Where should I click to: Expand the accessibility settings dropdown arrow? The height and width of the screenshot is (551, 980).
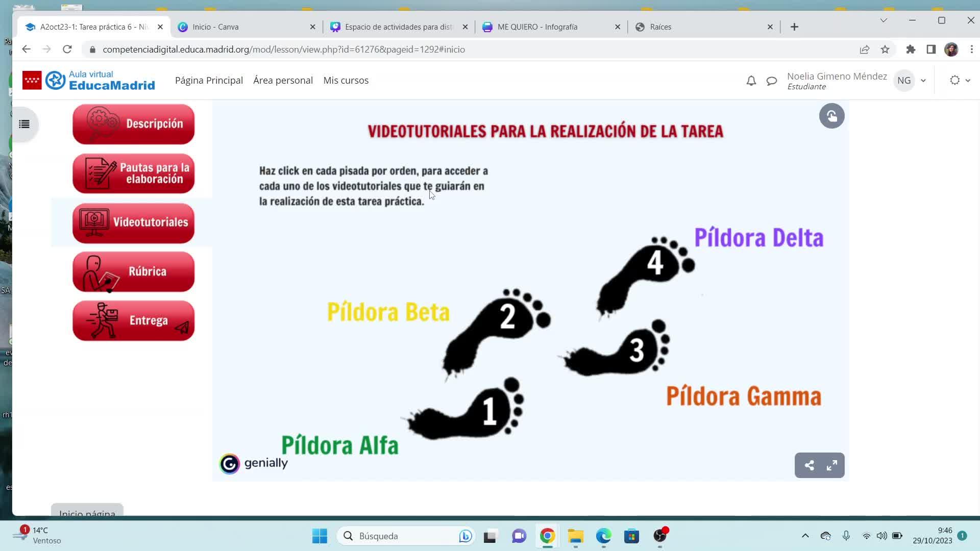click(968, 81)
